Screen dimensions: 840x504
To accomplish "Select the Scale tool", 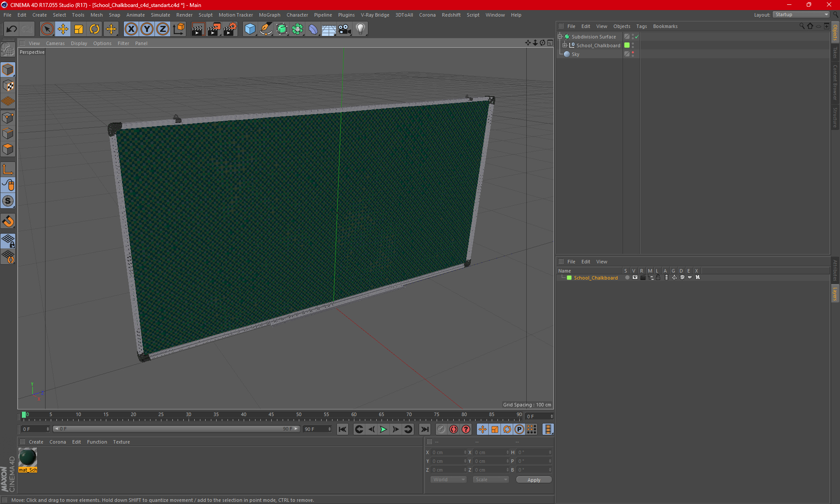I will (79, 29).
